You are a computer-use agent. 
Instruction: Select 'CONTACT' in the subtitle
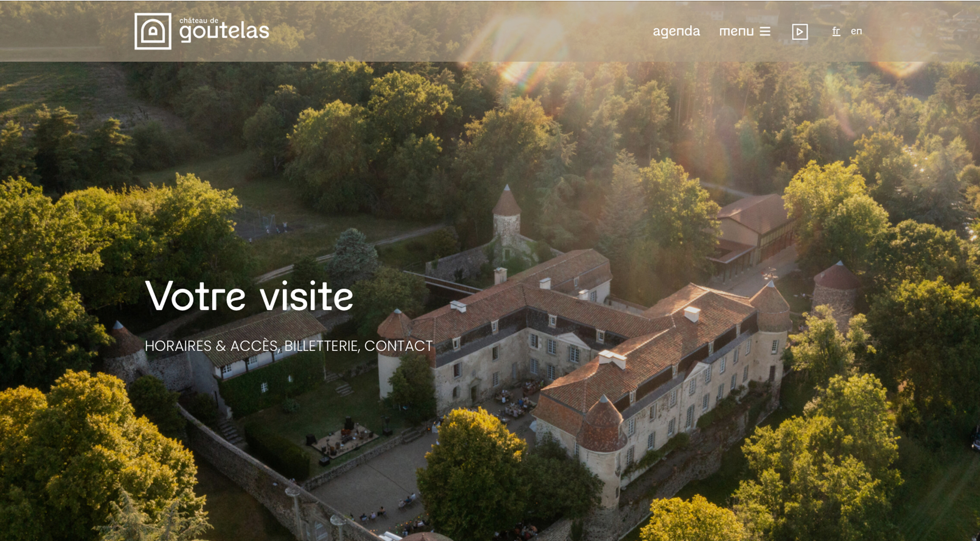[399, 346]
